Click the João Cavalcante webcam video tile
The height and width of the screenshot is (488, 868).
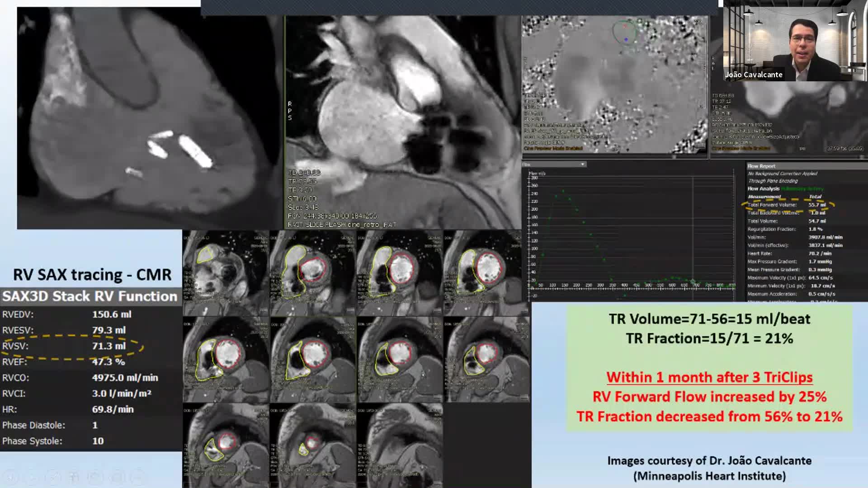(x=795, y=41)
